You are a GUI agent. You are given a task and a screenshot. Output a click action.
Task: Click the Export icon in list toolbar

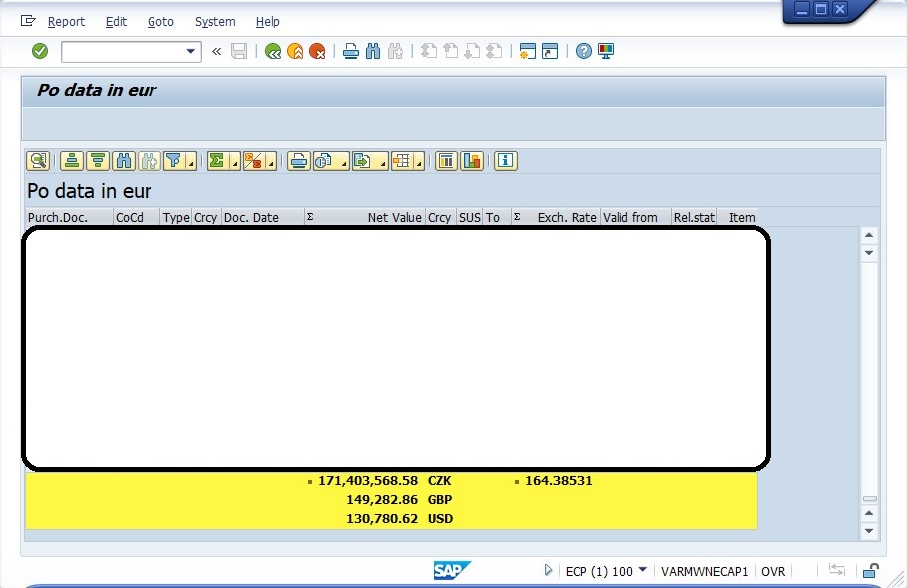[363, 161]
